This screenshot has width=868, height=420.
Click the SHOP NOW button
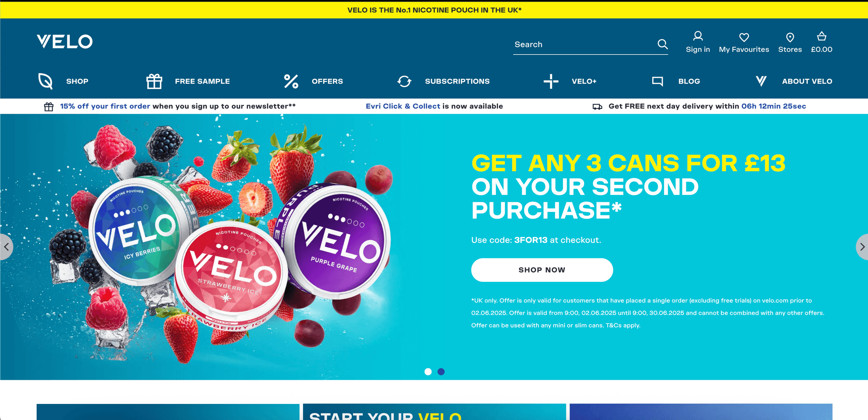[x=542, y=270]
